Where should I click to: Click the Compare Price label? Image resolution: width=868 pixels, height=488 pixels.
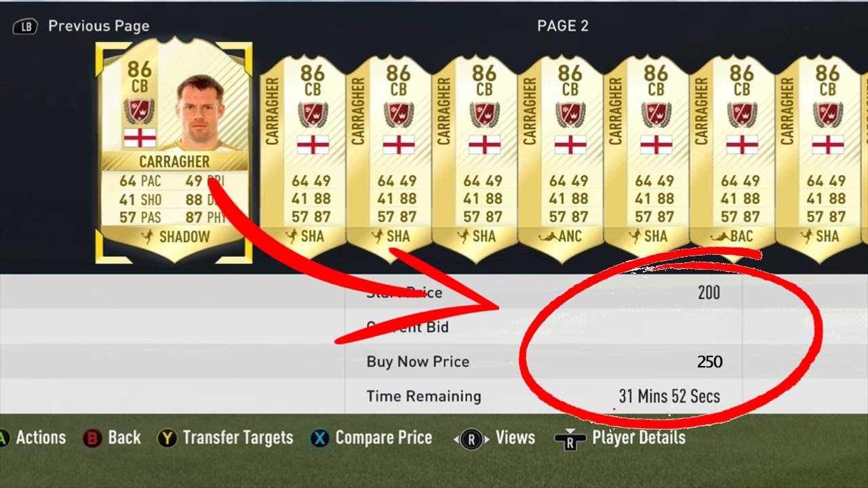tap(384, 438)
